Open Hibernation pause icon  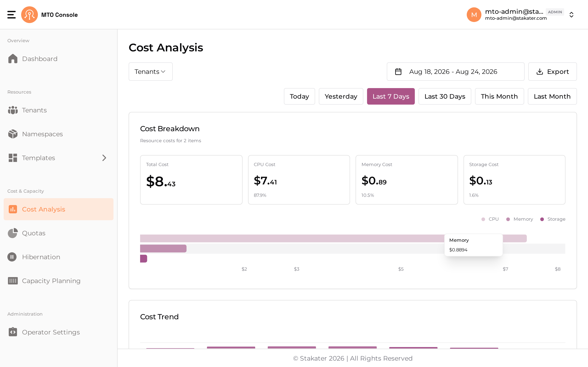(x=12, y=257)
